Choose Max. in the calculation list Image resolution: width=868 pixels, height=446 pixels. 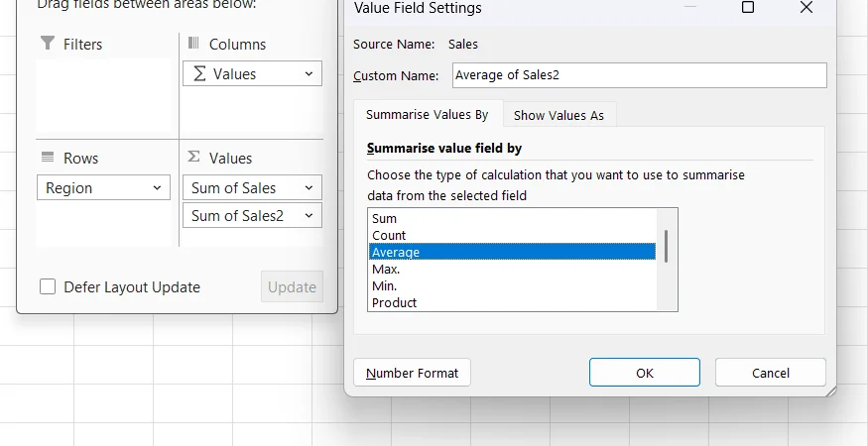[513, 269]
